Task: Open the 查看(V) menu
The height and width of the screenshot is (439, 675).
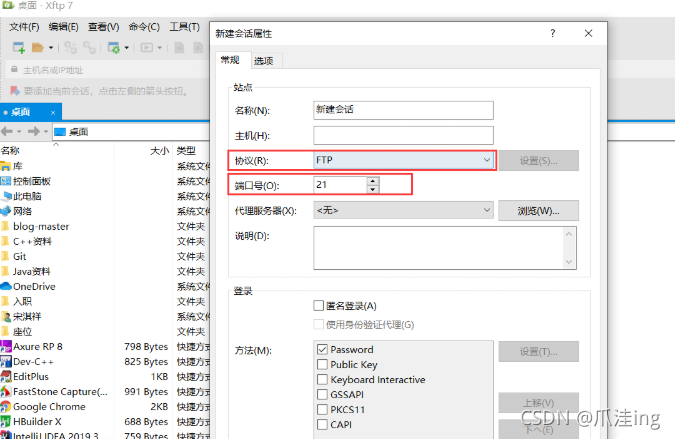Action: pos(104,27)
